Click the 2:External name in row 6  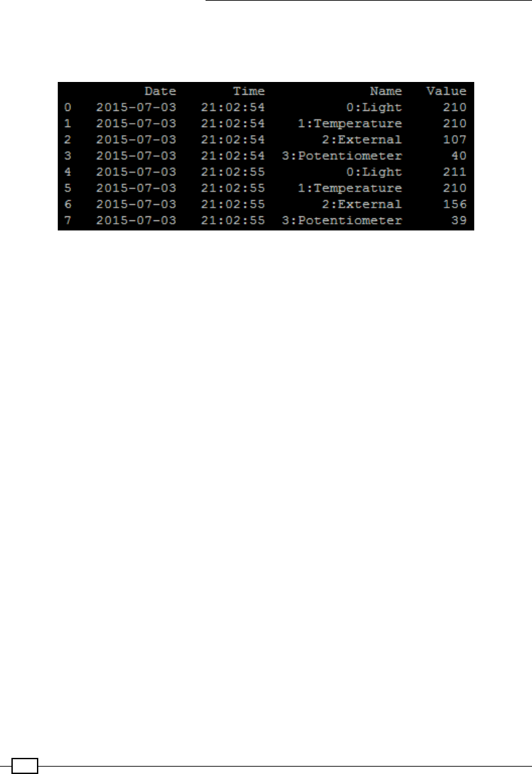(x=362, y=204)
